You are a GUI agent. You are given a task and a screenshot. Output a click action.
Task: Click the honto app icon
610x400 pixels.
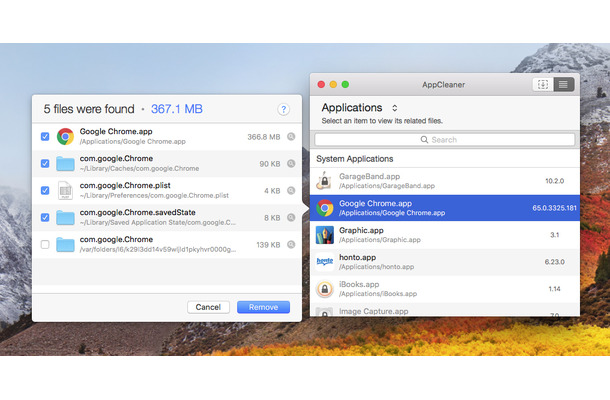(x=324, y=262)
